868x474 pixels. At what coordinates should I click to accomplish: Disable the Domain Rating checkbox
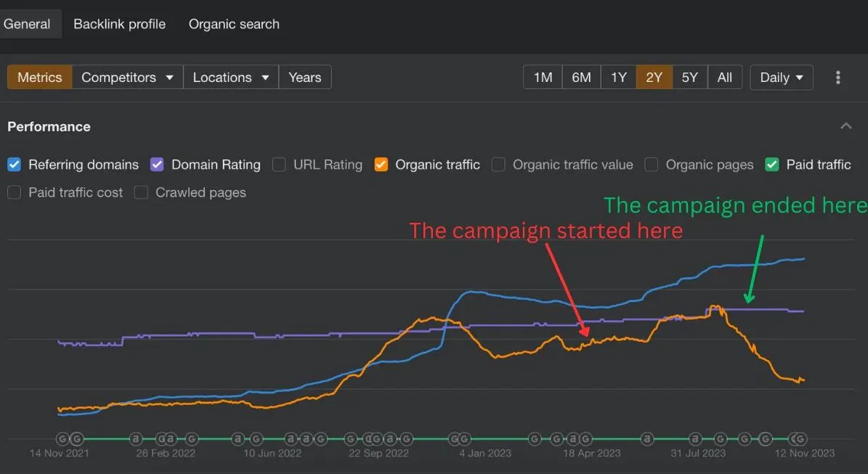157,164
